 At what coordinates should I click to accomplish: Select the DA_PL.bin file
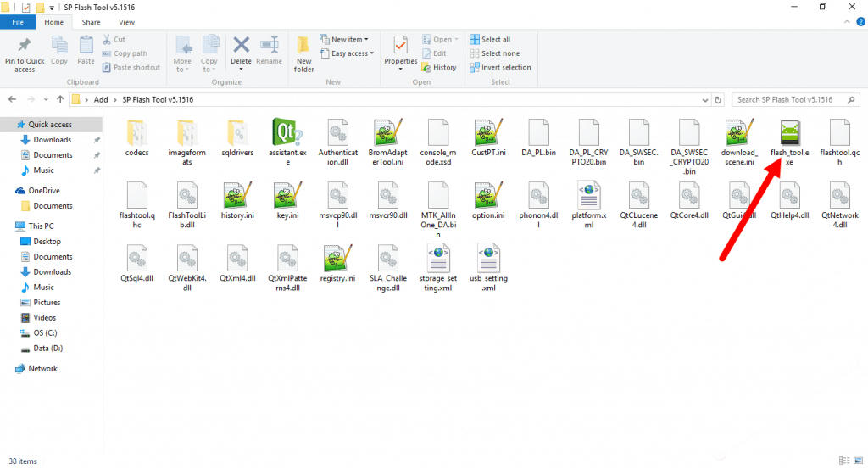click(538, 133)
